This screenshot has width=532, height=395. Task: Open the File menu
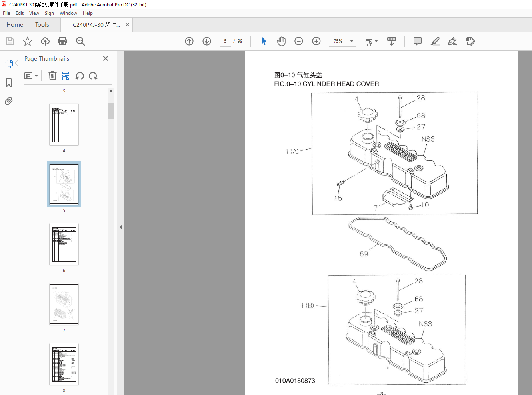coord(6,13)
